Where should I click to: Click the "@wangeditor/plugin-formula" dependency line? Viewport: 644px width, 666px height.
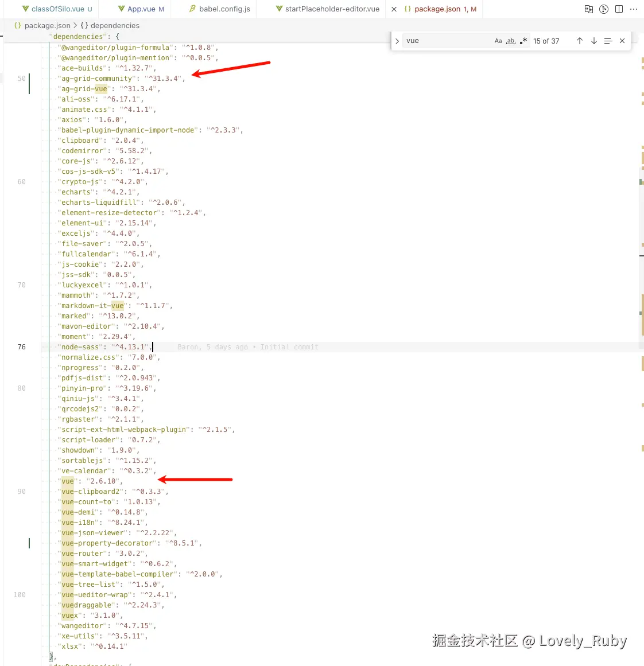[x=138, y=48]
